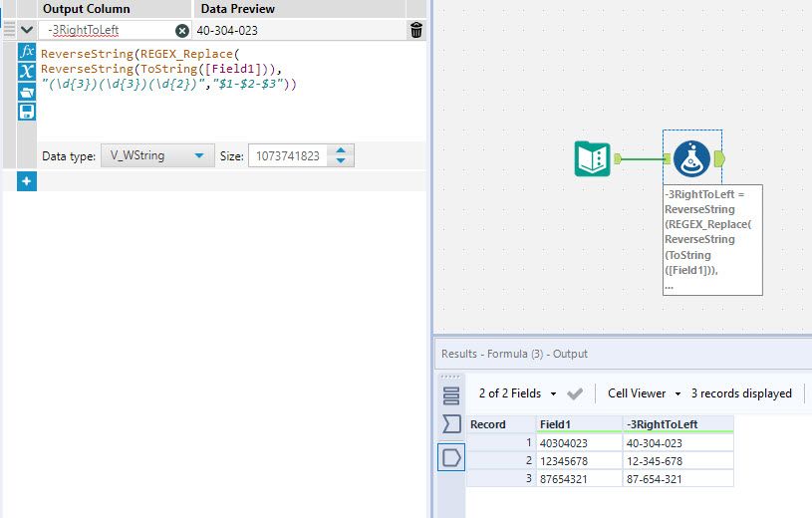Open the saved expressions folder icon
Image resolution: width=812 pixels, height=518 pixels.
27,92
